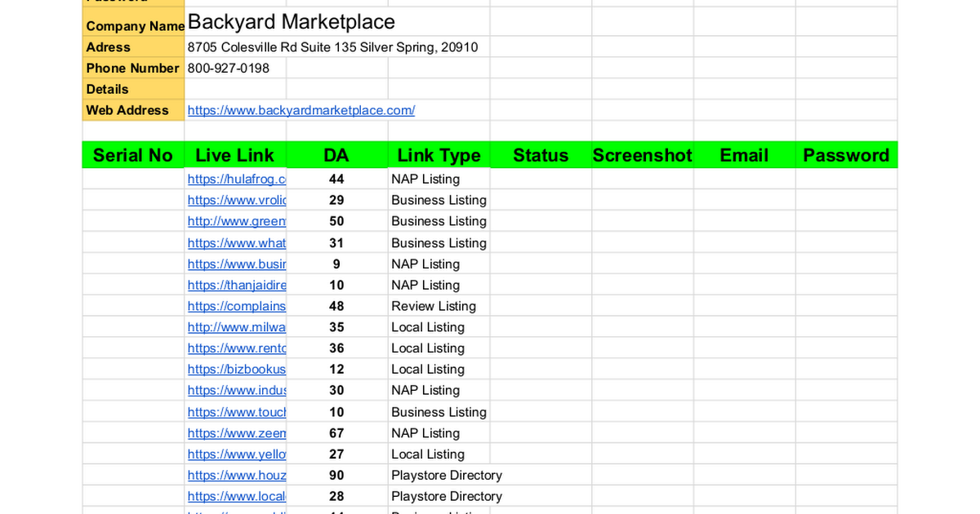Select the Phone Number label cell

point(133,69)
